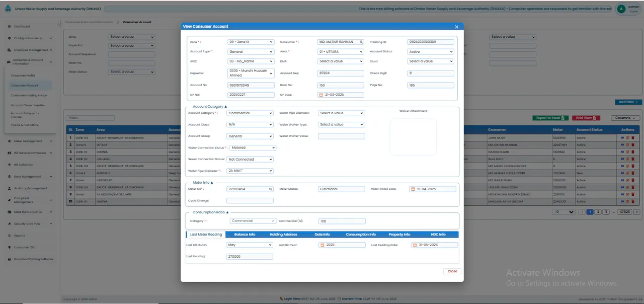Switch to the NDC Info tab

[438, 235]
